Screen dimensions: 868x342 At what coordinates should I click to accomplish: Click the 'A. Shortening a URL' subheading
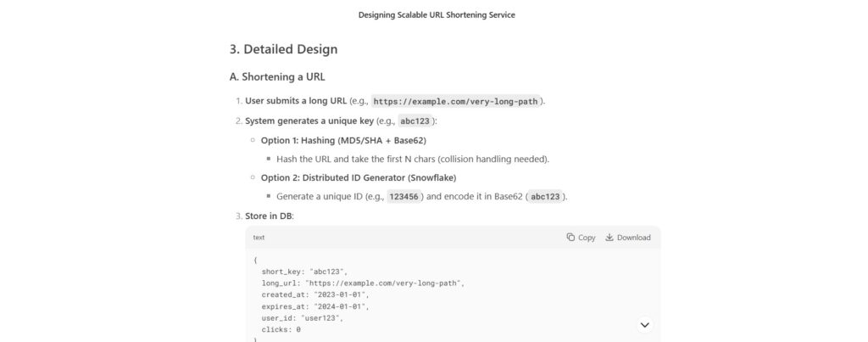(x=277, y=76)
